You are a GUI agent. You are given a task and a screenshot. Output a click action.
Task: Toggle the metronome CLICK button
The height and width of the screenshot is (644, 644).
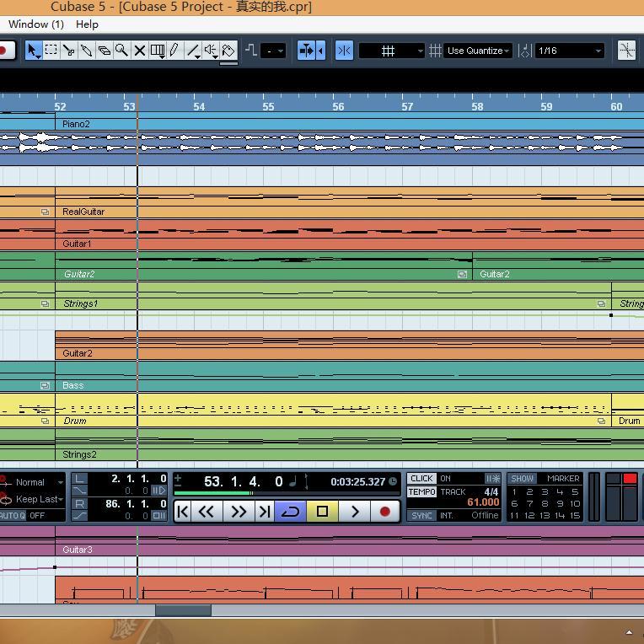point(421,479)
